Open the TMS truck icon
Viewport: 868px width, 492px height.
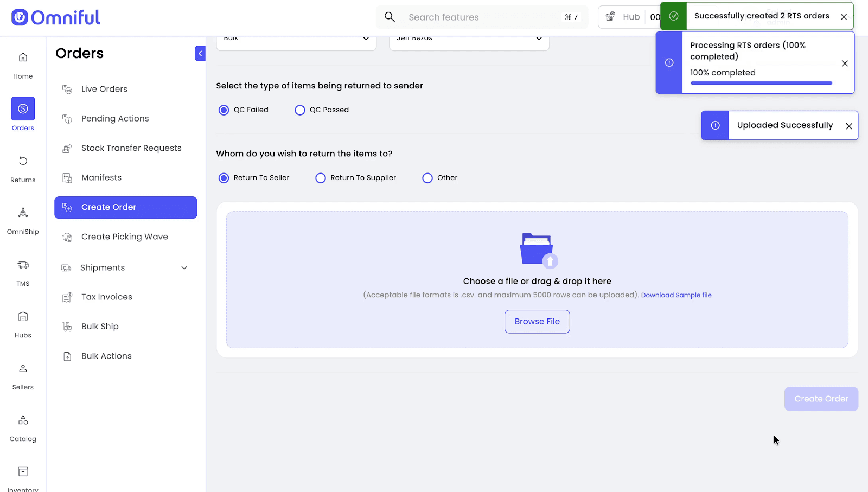(23, 265)
